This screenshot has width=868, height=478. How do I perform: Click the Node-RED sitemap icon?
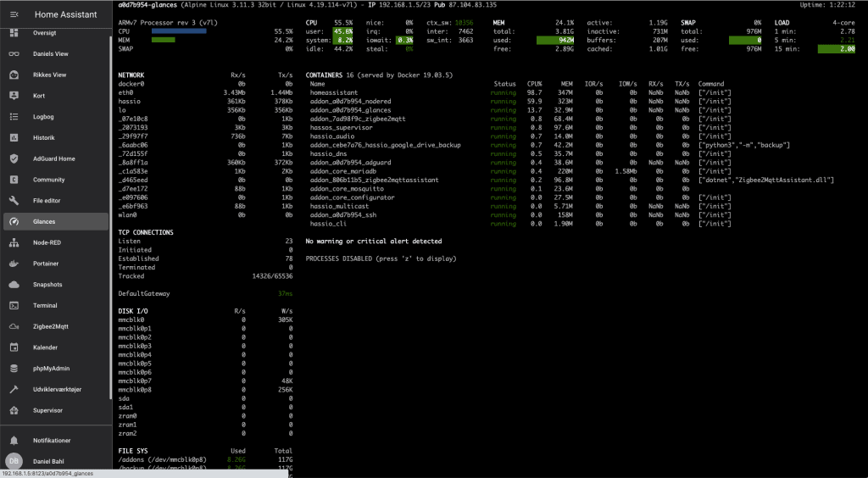[14, 243]
